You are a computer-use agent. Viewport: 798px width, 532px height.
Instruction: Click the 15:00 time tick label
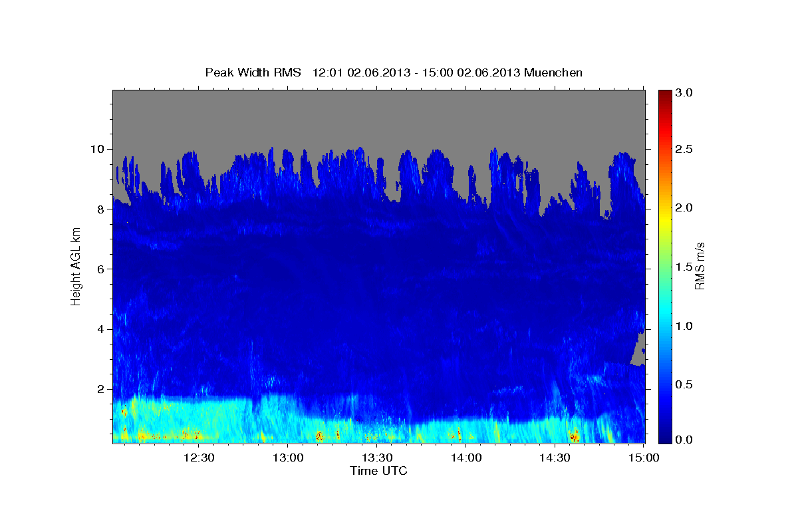[x=644, y=458]
